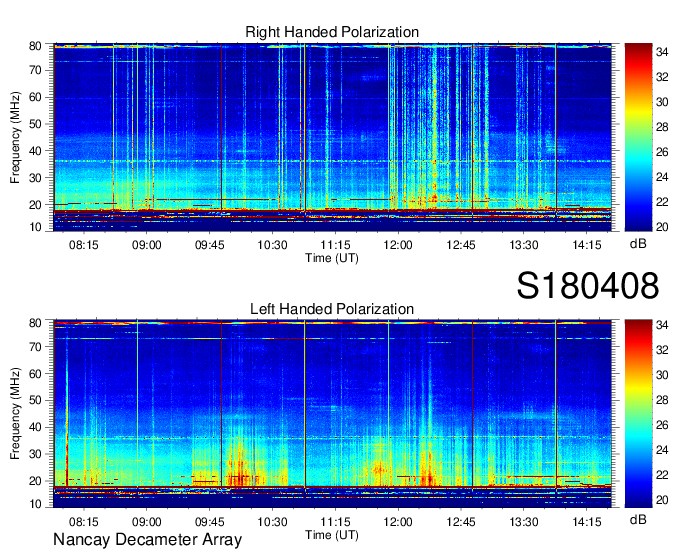Click the 10 MHz tick of Right Handed plot
This screenshot has height=552, width=680.
(x=35, y=227)
